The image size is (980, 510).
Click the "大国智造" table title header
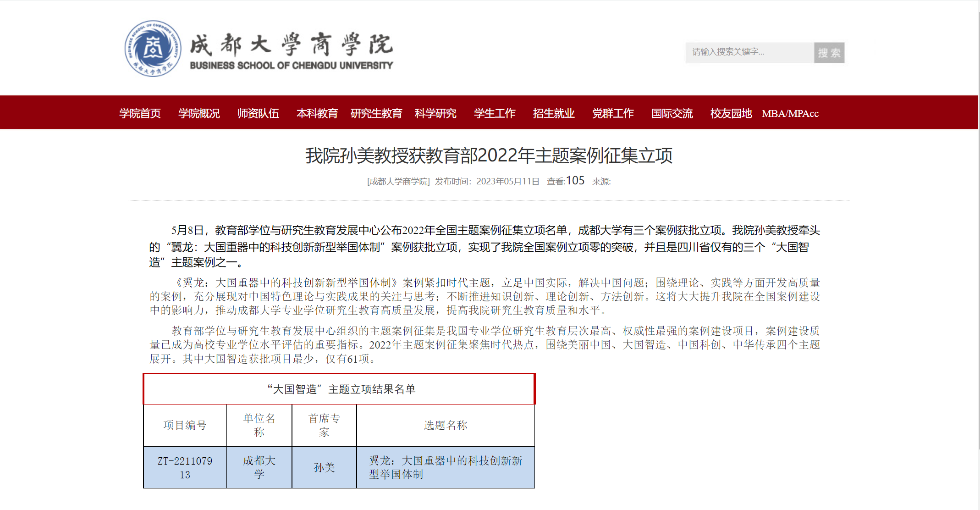pyautogui.click(x=341, y=389)
